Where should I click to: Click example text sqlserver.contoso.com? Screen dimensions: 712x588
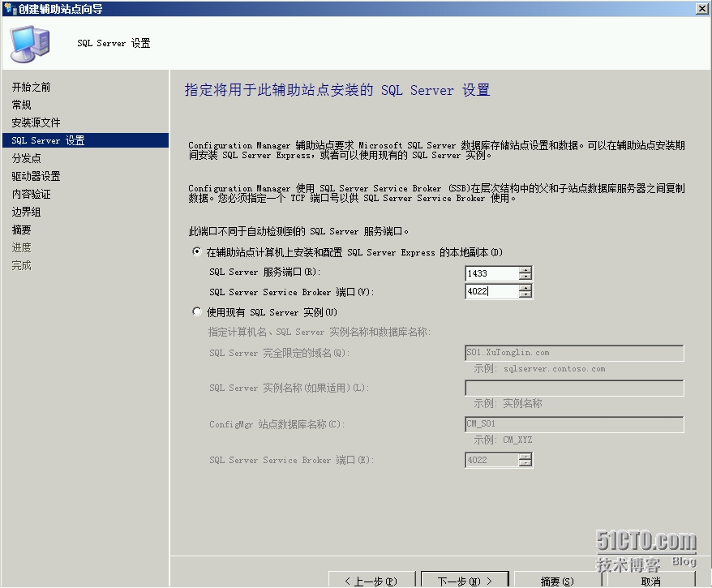click(x=554, y=369)
